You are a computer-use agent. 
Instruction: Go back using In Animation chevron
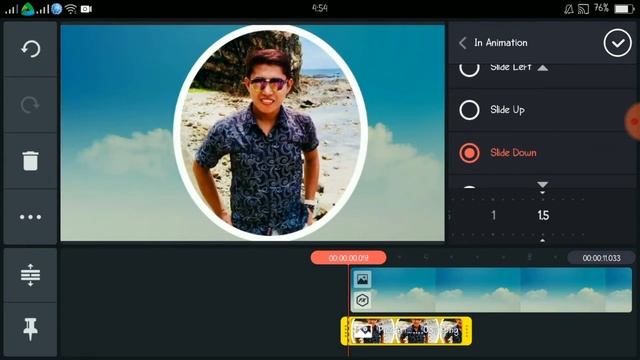[462, 43]
